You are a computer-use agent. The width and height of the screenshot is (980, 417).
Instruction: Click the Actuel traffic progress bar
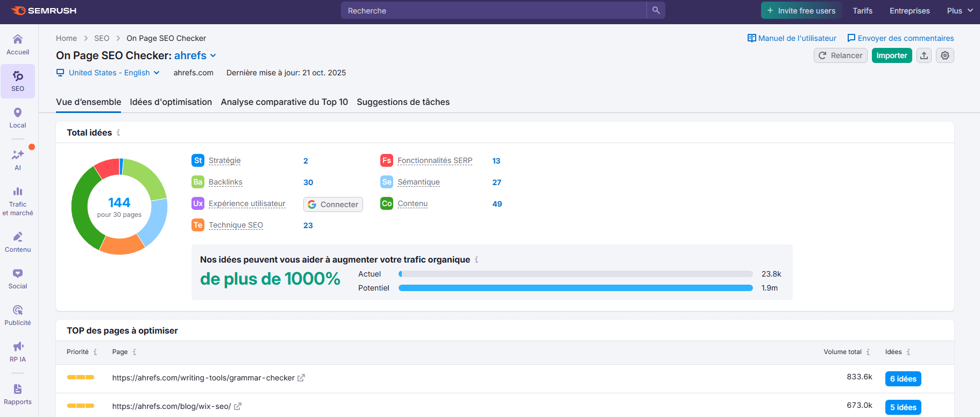pyautogui.click(x=576, y=274)
